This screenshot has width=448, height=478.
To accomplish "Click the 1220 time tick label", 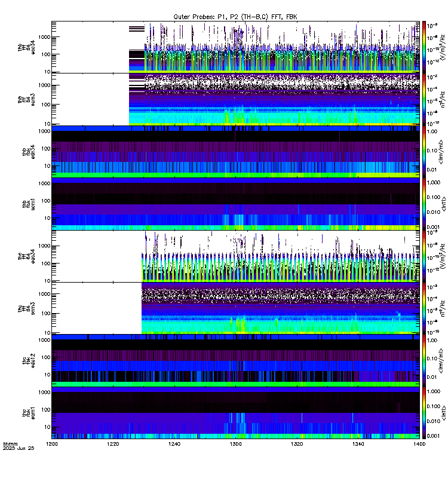I will pos(113,444).
